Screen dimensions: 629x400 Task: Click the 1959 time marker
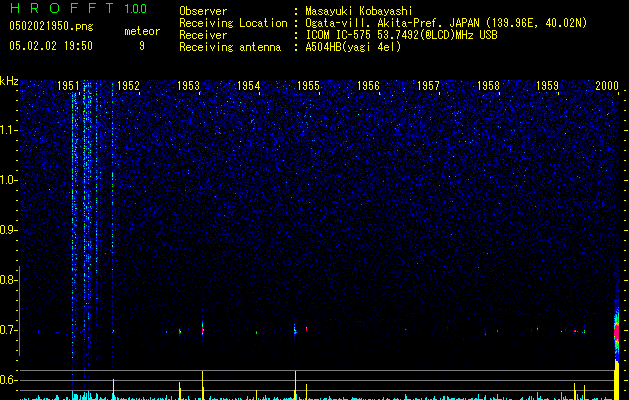[x=548, y=85]
